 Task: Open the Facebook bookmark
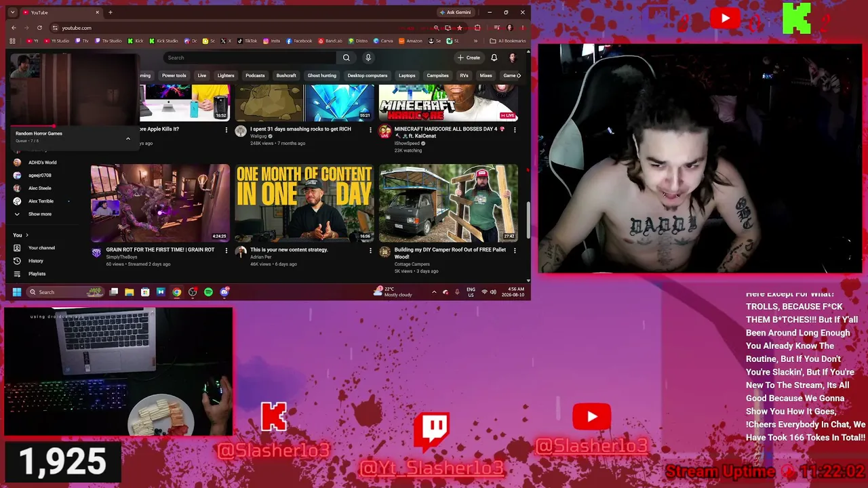pyautogui.click(x=299, y=41)
